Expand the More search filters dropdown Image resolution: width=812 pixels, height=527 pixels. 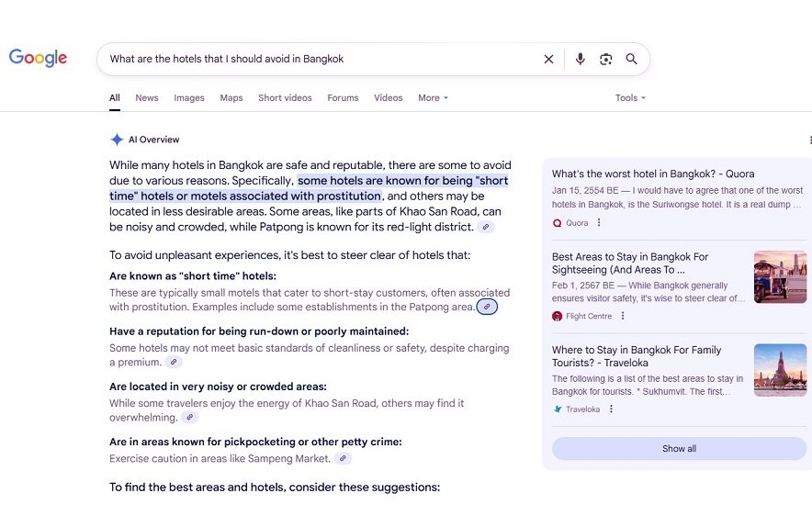433,98
